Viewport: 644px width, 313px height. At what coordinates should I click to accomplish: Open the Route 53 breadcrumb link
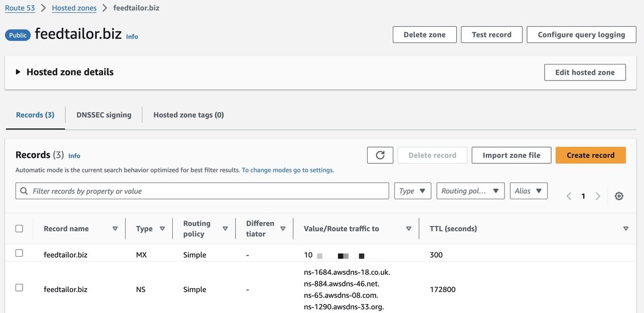(20, 8)
